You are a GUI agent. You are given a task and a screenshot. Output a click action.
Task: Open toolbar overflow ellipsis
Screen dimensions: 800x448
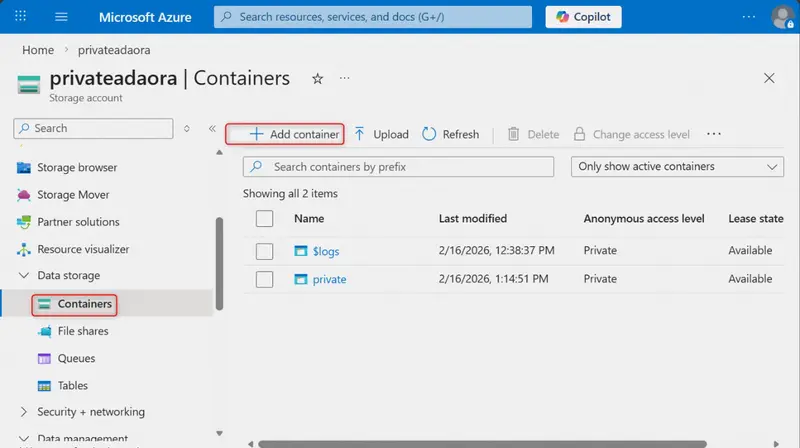tap(714, 134)
